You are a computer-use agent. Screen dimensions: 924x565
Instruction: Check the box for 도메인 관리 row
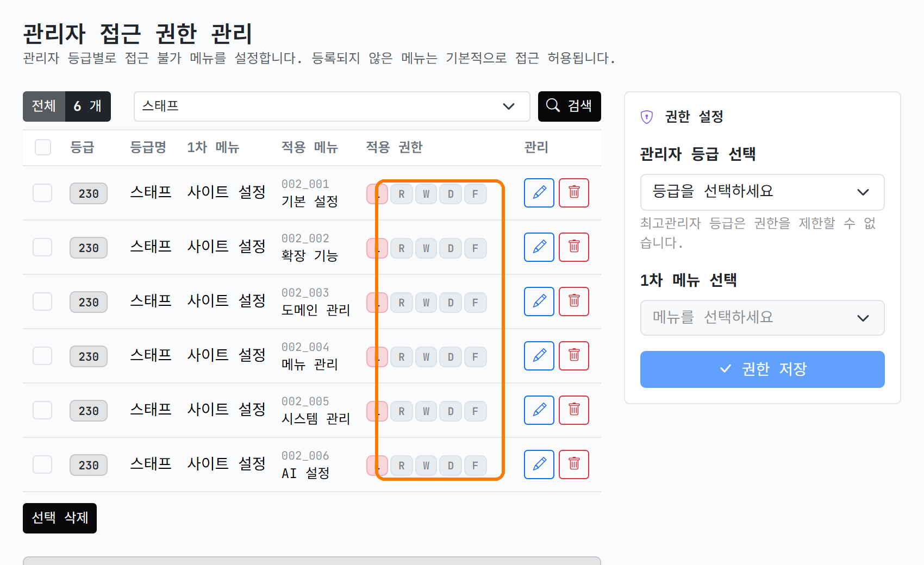[x=42, y=302]
